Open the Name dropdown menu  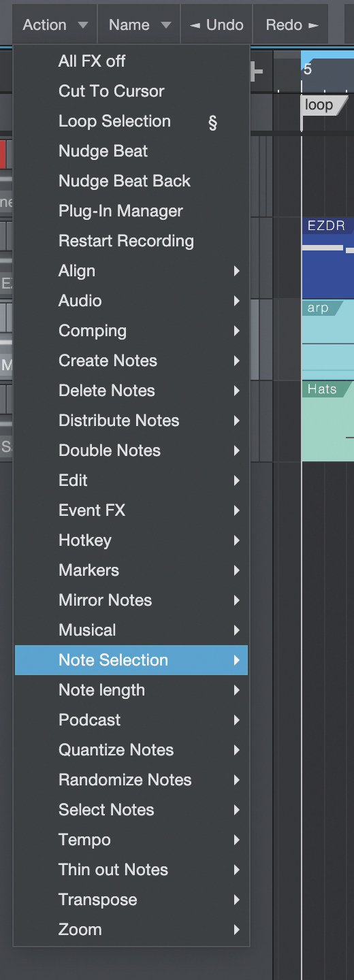140,24
